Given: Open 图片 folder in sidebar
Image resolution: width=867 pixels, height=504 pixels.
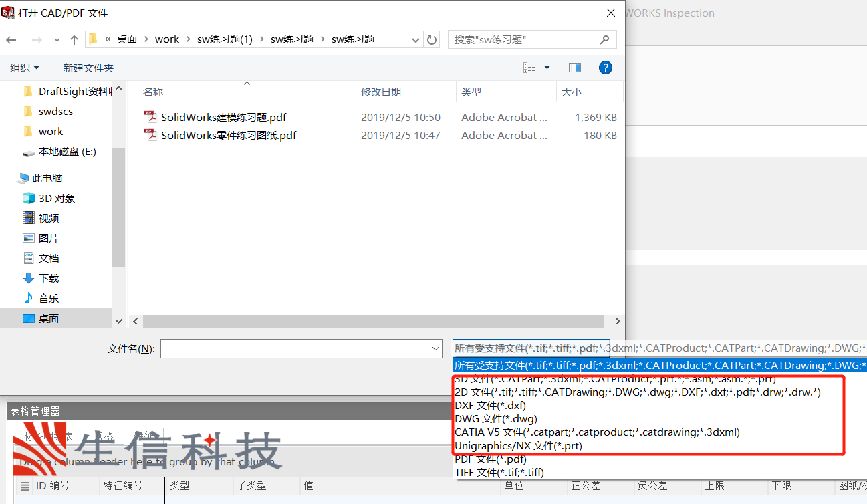Looking at the screenshot, I should point(41,238).
